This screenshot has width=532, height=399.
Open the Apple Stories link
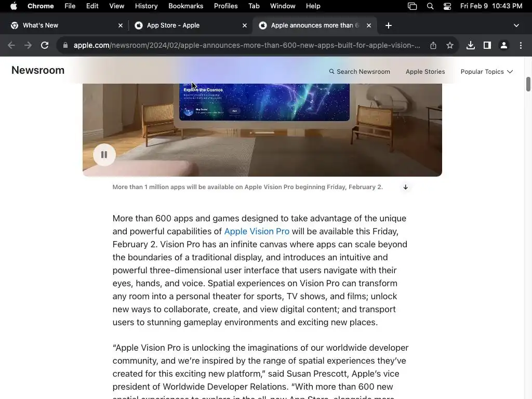[x=425, y=72]
